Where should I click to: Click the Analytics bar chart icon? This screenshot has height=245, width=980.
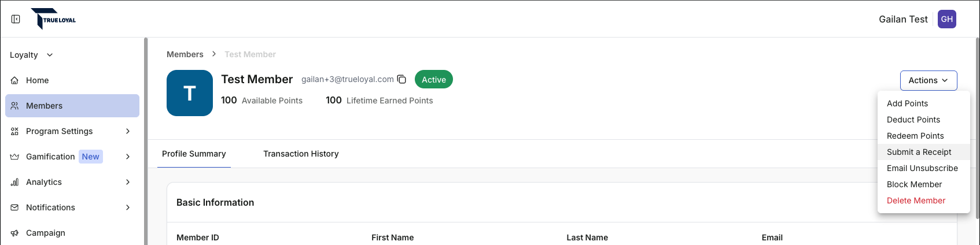[x=15, y=182]
